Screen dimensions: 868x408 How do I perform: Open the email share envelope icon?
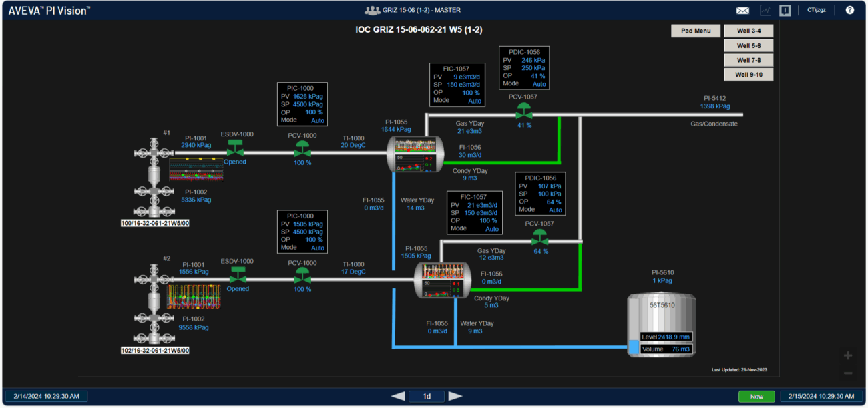point(742,11)
